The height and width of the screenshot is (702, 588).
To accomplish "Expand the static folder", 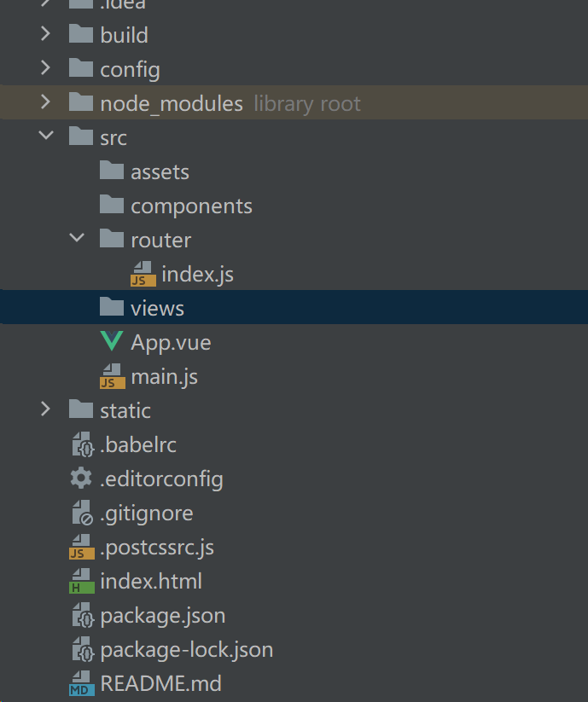I will point(46,410).
